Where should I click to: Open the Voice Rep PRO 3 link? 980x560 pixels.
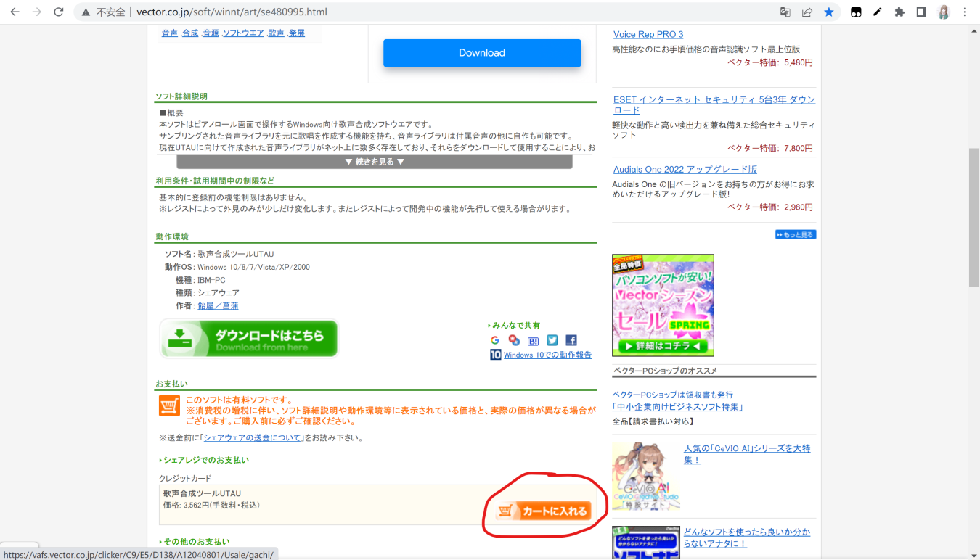pyautogui.click(x=648, y=35)
